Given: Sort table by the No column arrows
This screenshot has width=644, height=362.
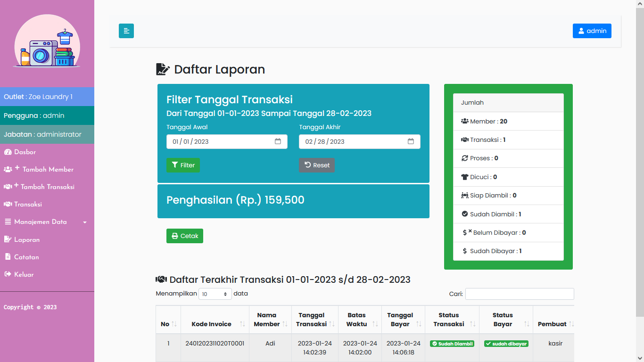Looking at the screenshot, I should click(174, 324).
